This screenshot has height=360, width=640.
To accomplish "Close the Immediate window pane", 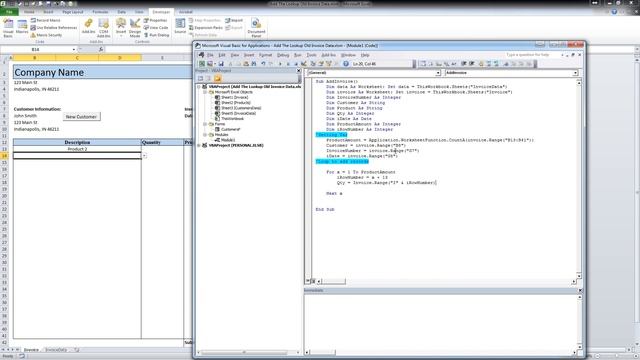I will pyautogui.click(x=580, y=290).
